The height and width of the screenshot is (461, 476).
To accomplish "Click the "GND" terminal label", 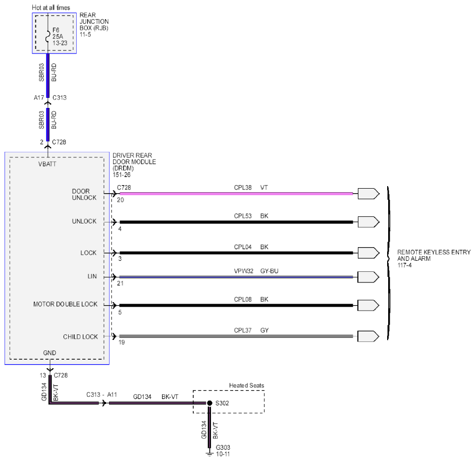I will [49, 353].
